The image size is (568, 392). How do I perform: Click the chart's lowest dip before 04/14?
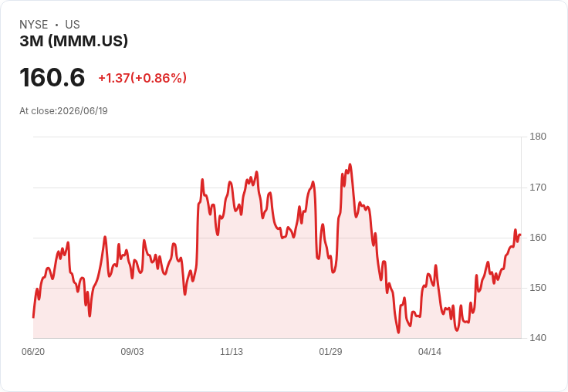point(398,332)
